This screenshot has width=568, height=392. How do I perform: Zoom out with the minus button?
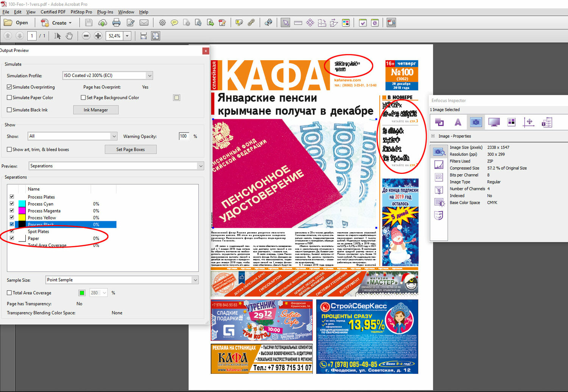(x=86, y=36)
